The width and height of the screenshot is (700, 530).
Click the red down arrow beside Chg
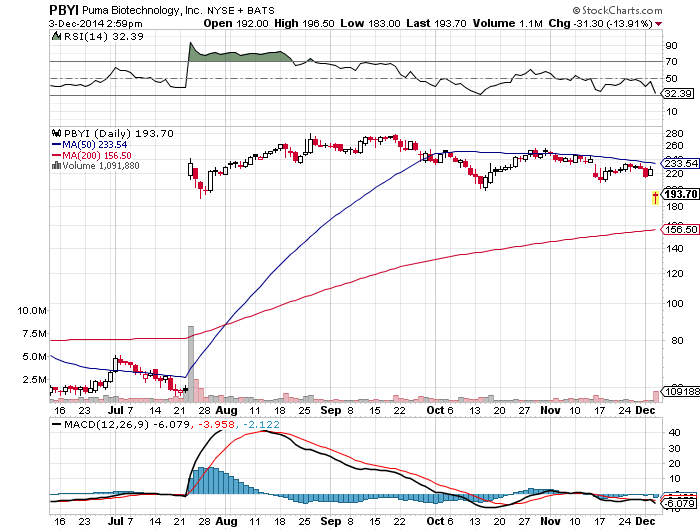[x=658, y=24]
